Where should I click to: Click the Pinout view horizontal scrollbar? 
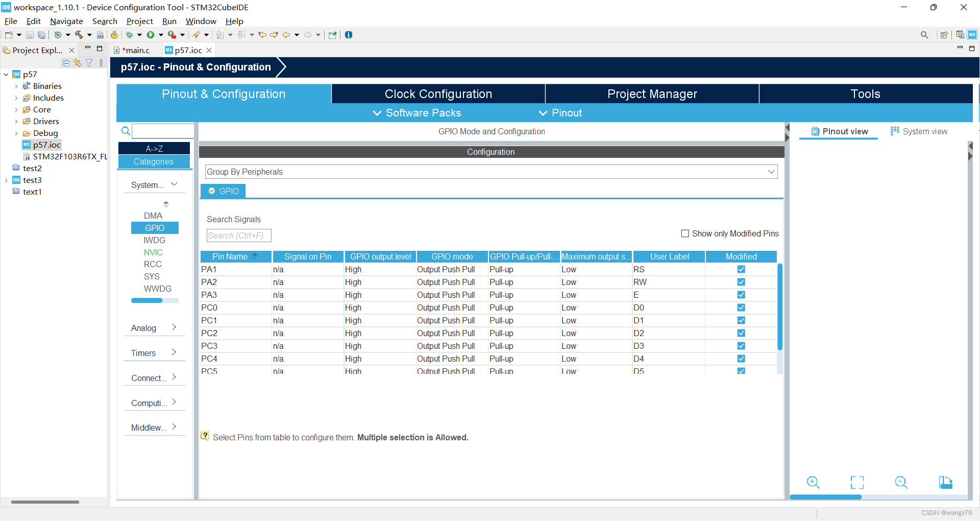click(x=825, y=497)
